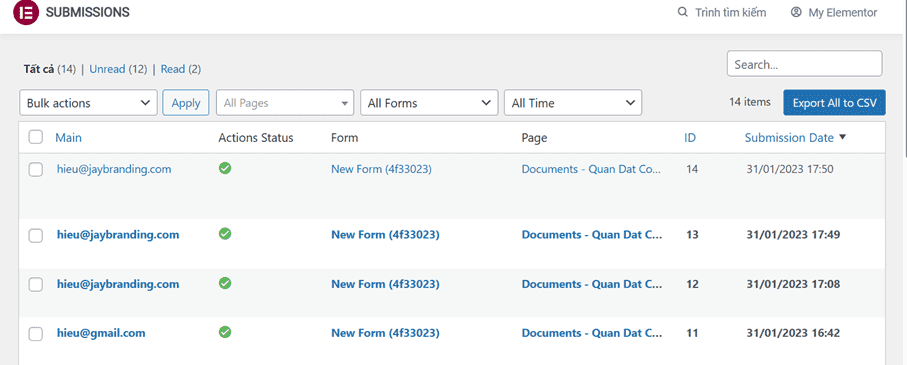
Task: Click date 31/01/2023 17:08
Action: coord(793,284)
